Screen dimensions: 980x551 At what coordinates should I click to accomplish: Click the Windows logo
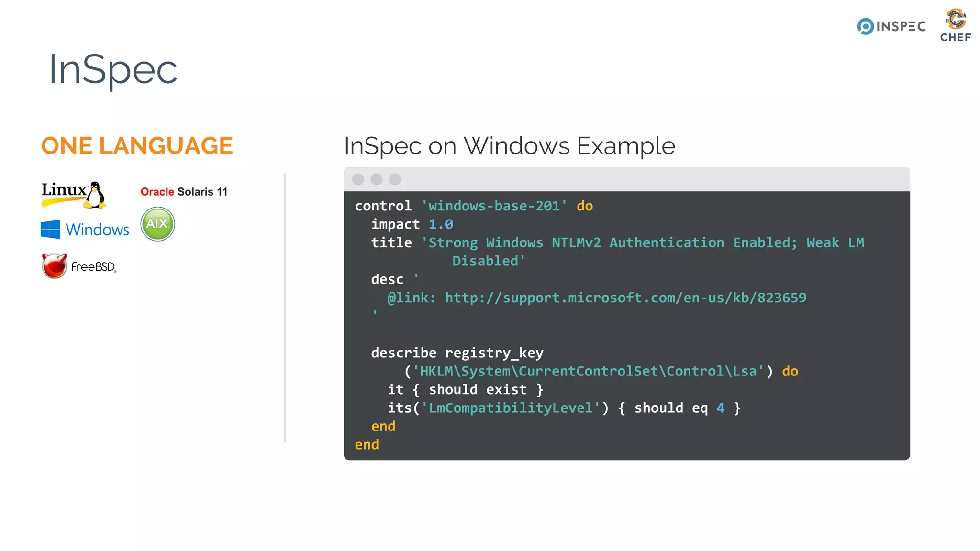85,230
